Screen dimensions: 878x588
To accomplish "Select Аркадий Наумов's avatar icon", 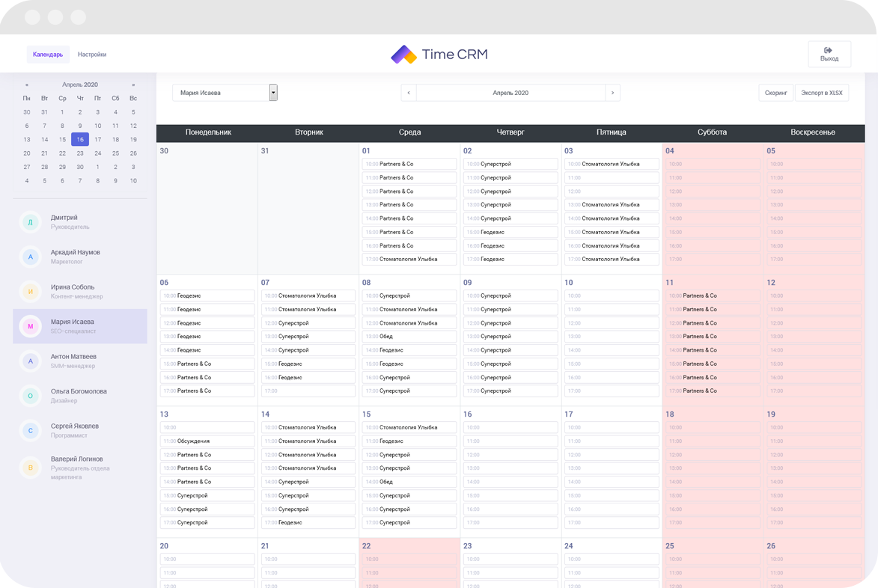I will (30, 257).
